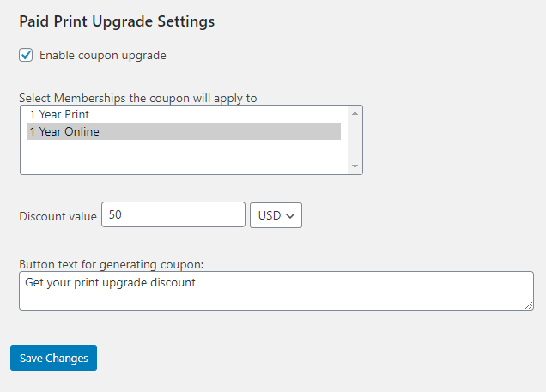Click the blue checkmark icon in the checkbox
The height and width of the screenshot is (392, 546).
click(26, 55)
